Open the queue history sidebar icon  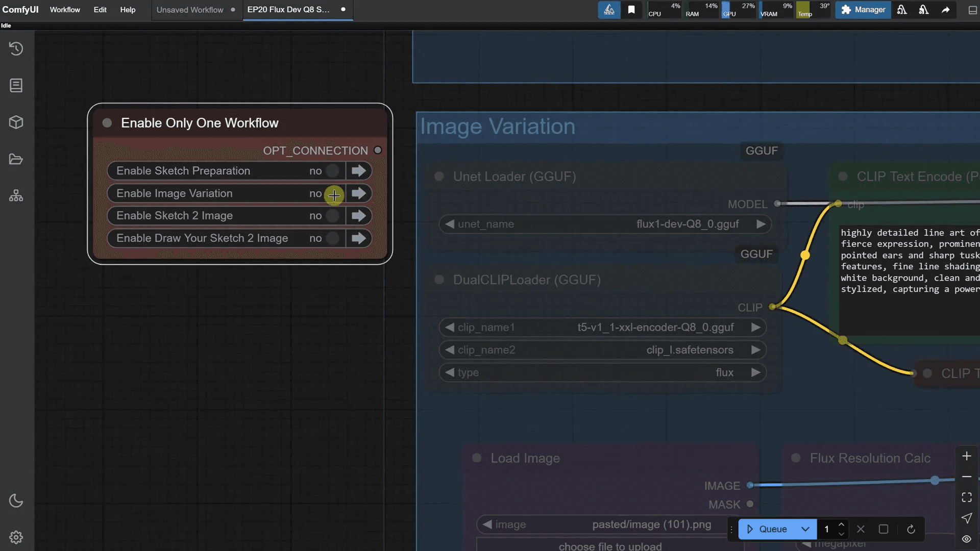(16, 48)
